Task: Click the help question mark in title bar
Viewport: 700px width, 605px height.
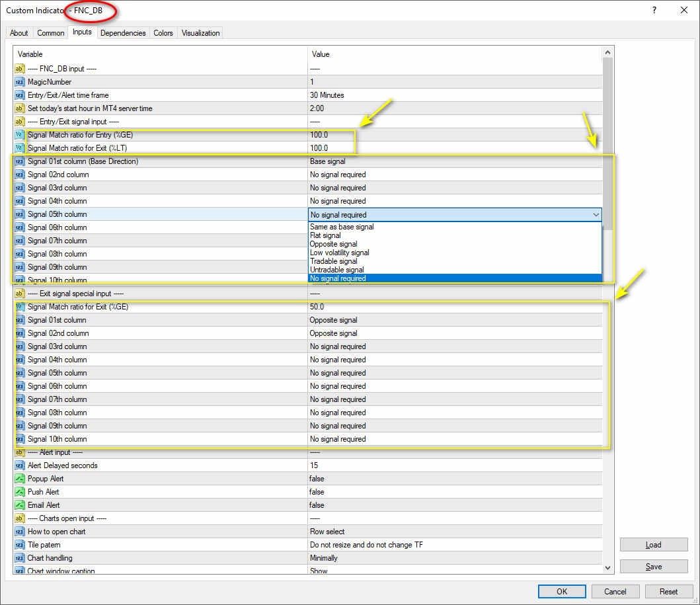Action: 654,10
